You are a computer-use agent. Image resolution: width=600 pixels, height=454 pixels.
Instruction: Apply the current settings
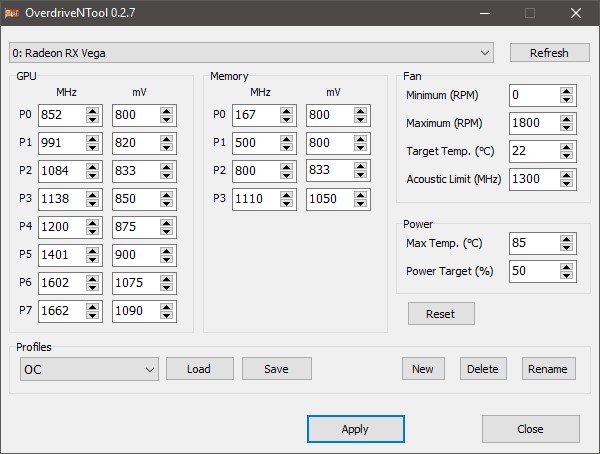point(355,429)
